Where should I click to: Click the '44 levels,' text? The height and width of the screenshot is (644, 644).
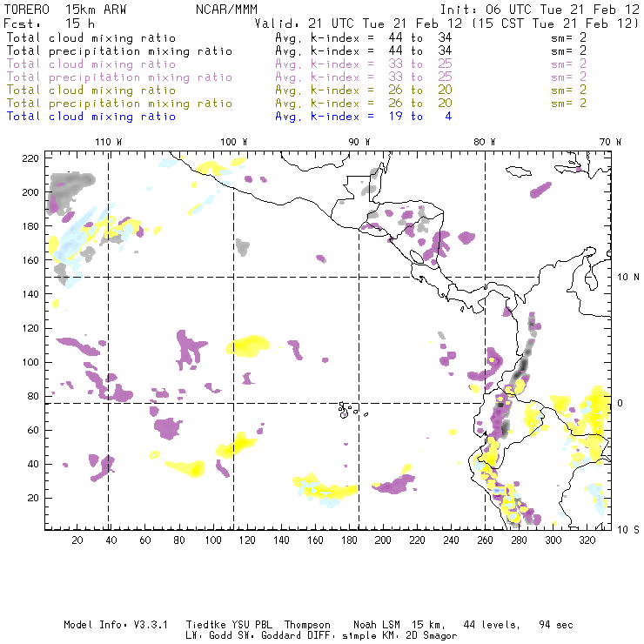click(x=492, y=625)
